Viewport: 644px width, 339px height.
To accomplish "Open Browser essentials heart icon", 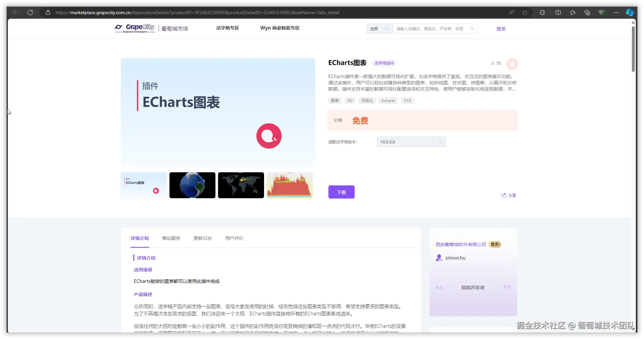I will 602,12.
